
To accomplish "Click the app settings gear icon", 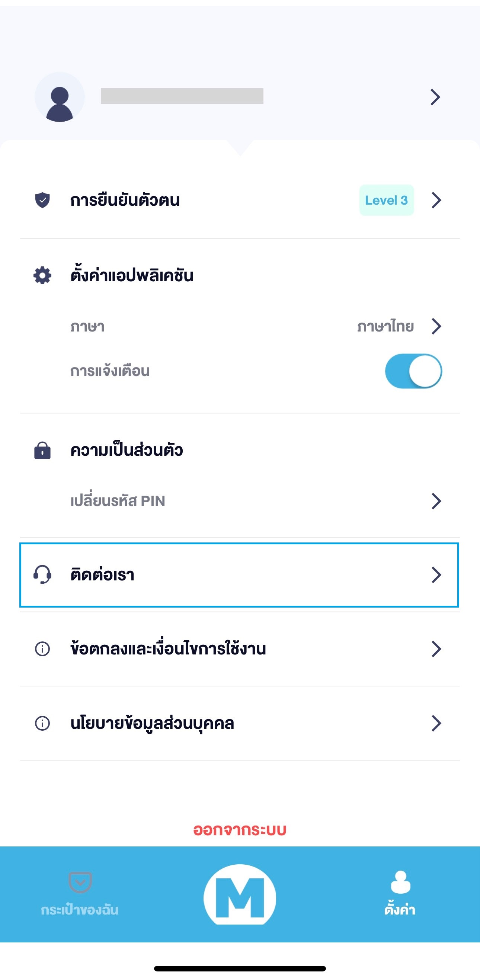I will coord(42,275).
